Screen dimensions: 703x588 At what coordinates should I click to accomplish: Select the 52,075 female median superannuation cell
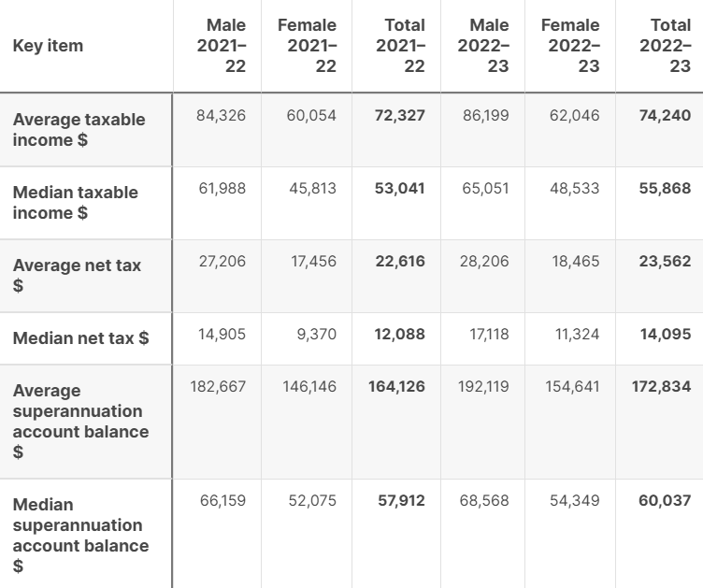312,501
